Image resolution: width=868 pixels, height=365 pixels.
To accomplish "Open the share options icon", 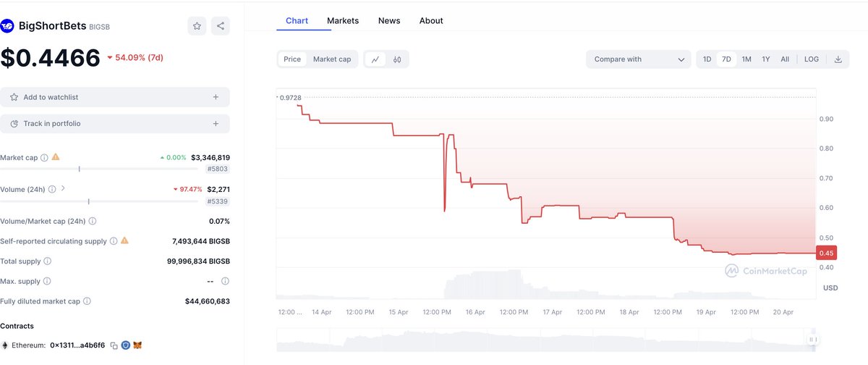I will pos(221,26).
